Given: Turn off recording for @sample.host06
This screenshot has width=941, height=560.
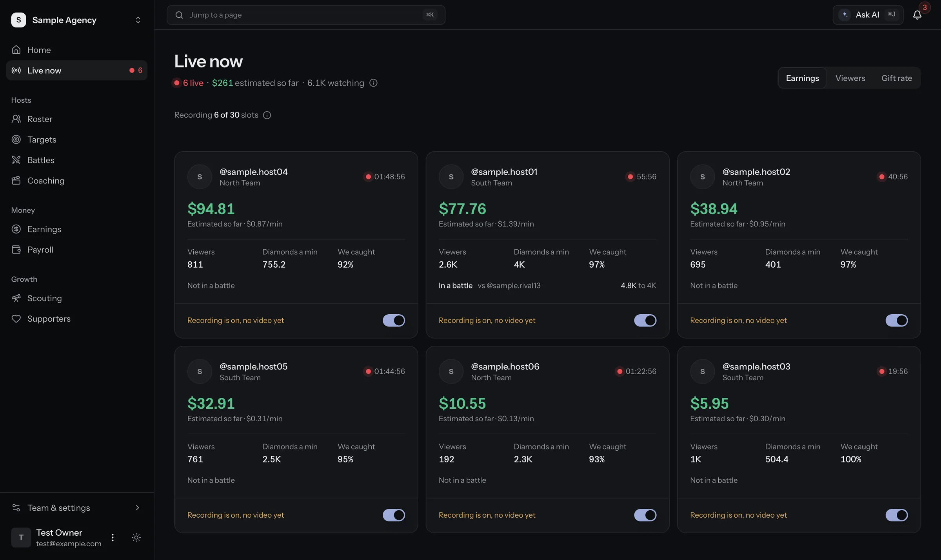Looking at the screenshot, I should tap(645, 515).
